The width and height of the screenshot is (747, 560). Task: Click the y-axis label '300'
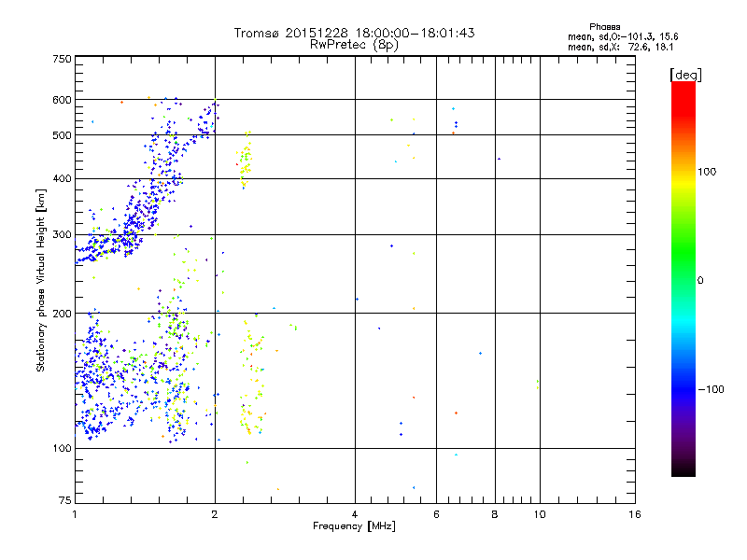point(62,235)
